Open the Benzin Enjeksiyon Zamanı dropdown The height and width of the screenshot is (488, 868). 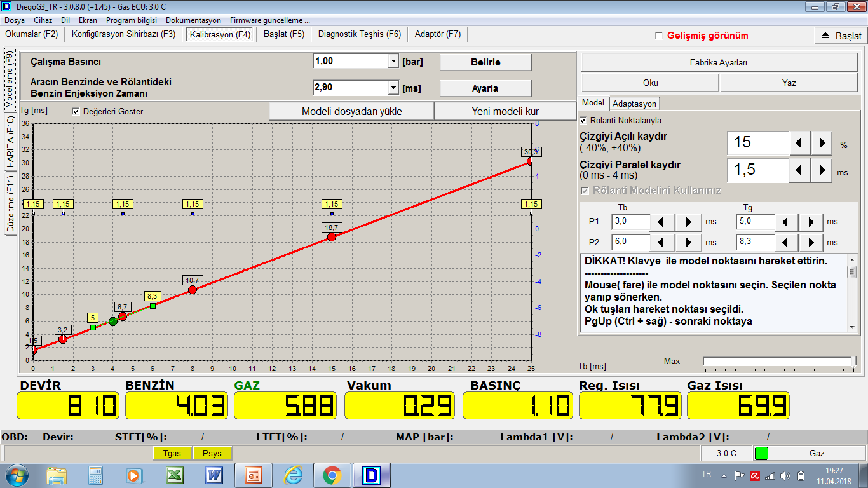coord(393,88)
